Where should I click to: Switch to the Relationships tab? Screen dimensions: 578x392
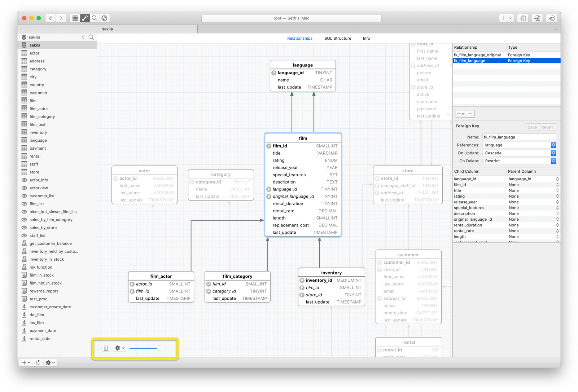pyautogui.click(x=300, y=38)
